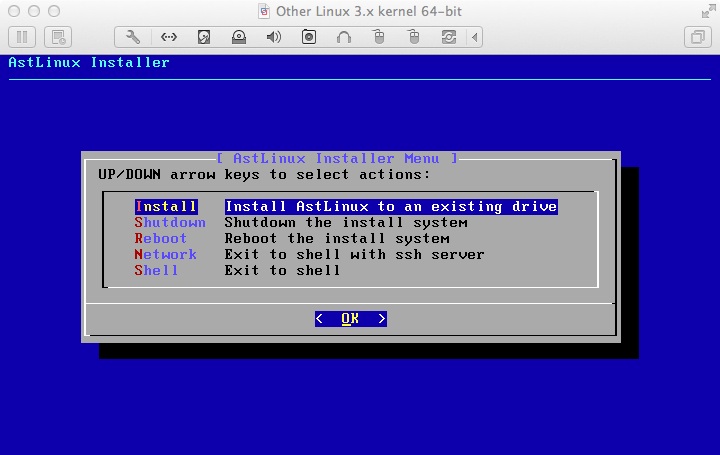Image resolution: width=720 pixels, height=455 pixels.
Task: Enter full screen mode
Action: point(708,11)
